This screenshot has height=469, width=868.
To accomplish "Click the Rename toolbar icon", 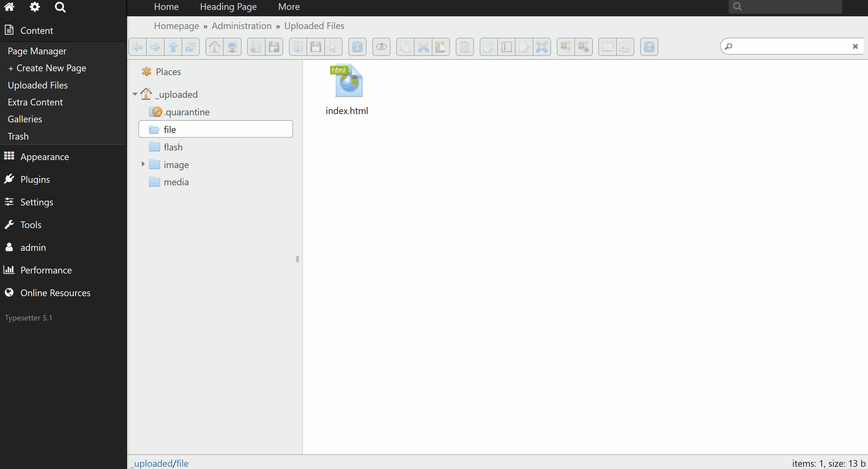I will click(x=506, y=47).
